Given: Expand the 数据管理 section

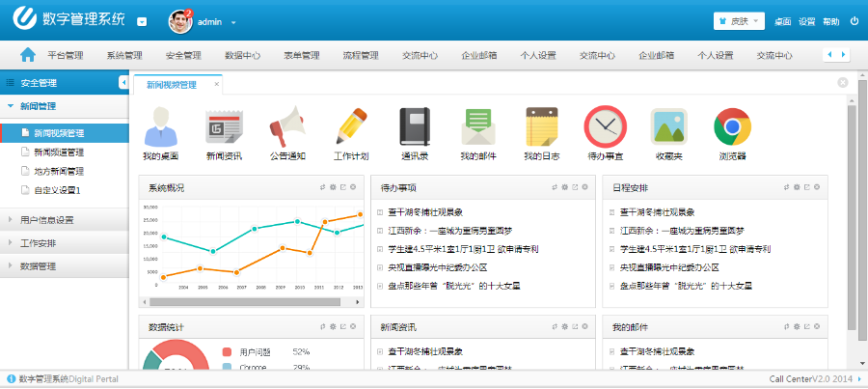Looking at the screenshot, I should pos(65,266).
